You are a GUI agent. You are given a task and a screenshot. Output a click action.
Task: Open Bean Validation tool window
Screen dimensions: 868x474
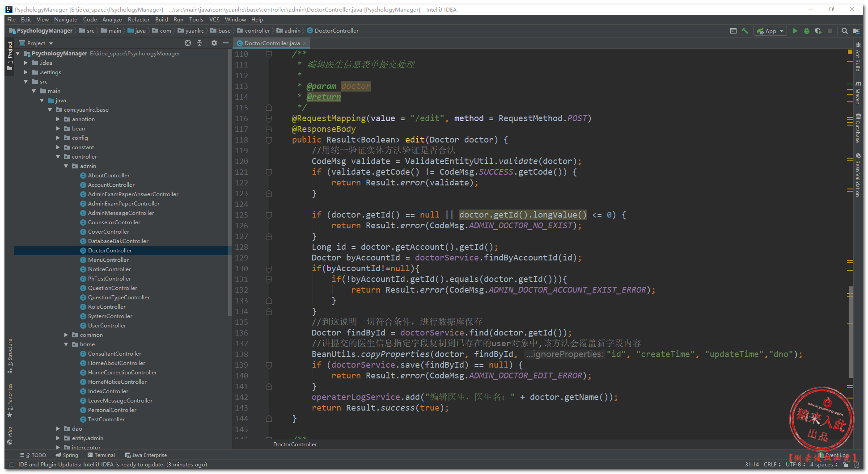[x=858, y=175]
